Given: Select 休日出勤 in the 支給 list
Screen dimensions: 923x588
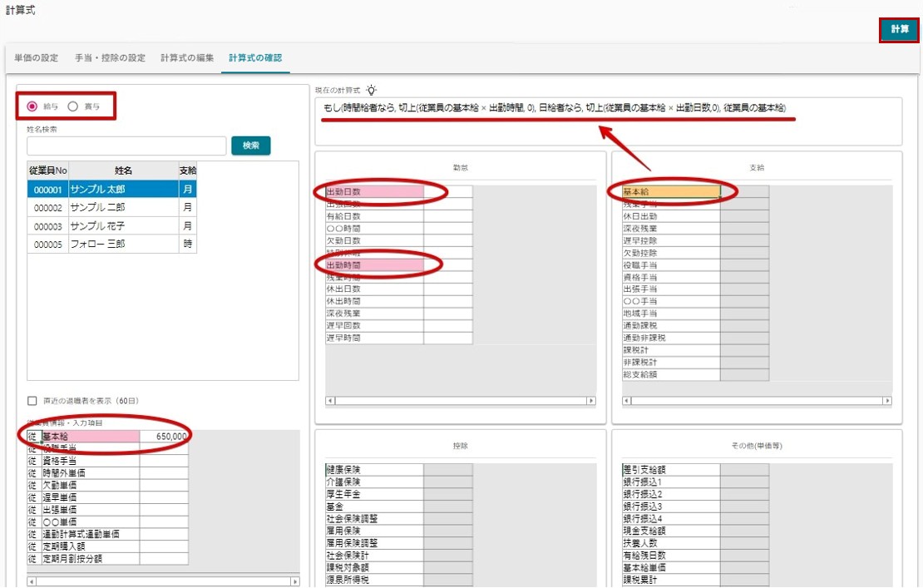Looking at the screenshot, I should (671, 216).
